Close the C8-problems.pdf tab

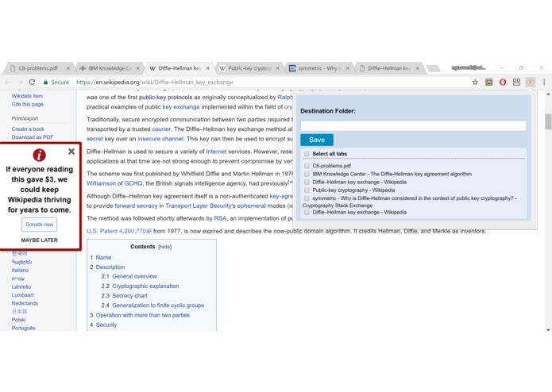pyautogui.click(x=68, y=68)
